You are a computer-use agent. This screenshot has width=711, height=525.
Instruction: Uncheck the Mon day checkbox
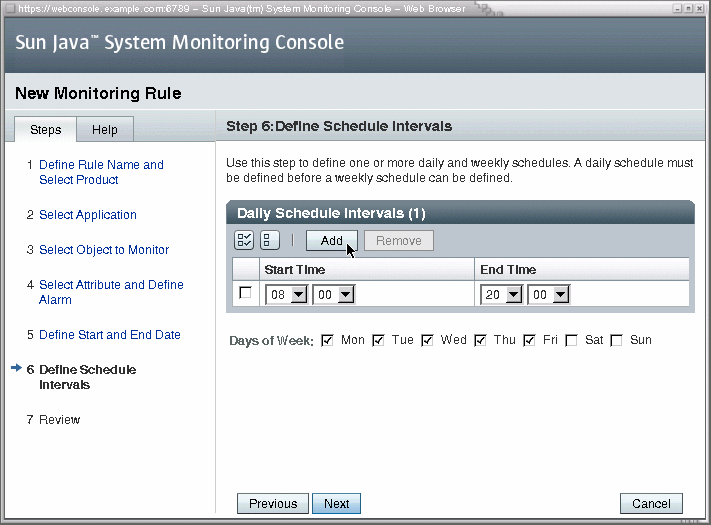pyautogui.click(x=327, y=340)
